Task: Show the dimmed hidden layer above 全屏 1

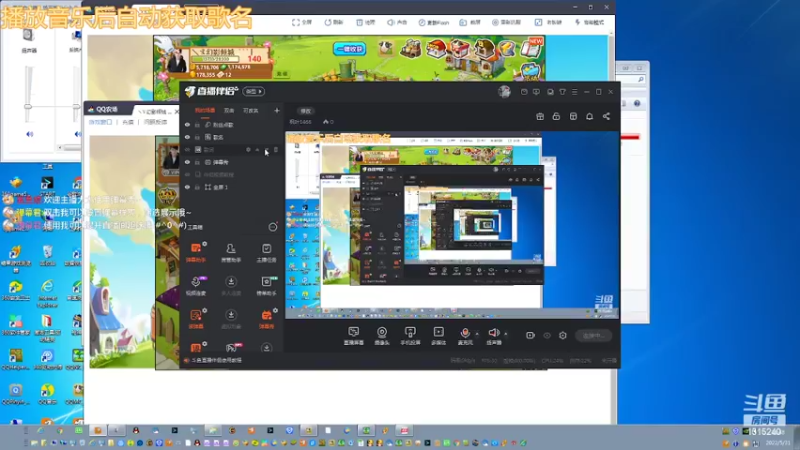Action: pos(187,174)
